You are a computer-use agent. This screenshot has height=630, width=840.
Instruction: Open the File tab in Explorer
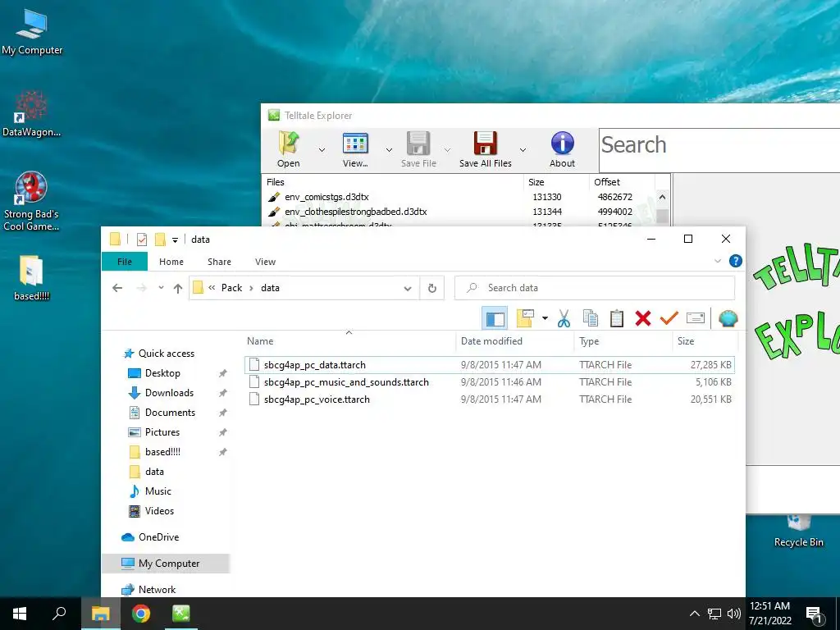[x=125, y=262]
